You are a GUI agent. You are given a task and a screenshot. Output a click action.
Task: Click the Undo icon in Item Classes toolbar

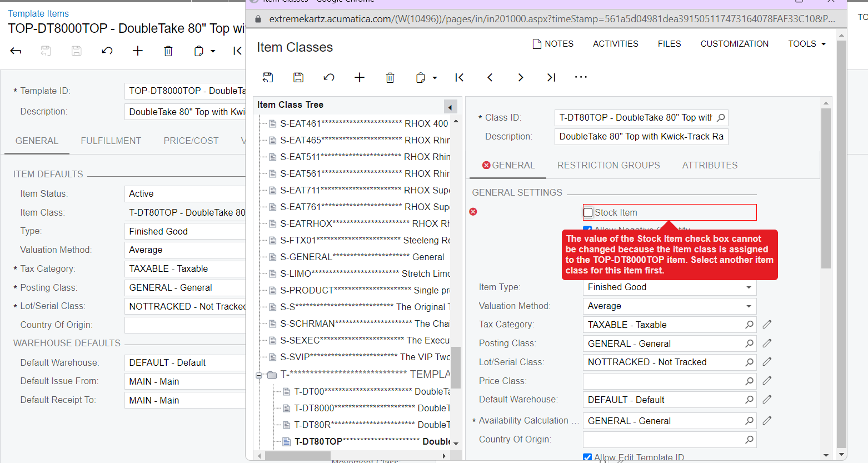click(x=329, y=77)
